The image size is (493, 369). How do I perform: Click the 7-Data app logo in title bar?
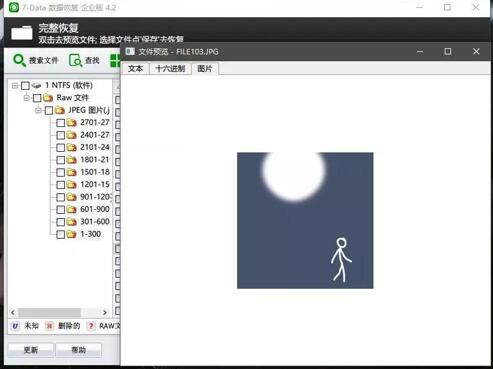point(14,7)
